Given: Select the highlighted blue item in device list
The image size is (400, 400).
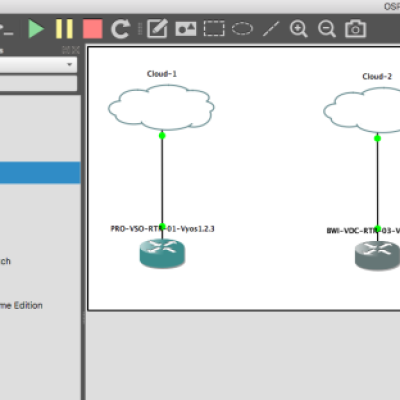Looking at the screenshot, I should click(40, 173).
